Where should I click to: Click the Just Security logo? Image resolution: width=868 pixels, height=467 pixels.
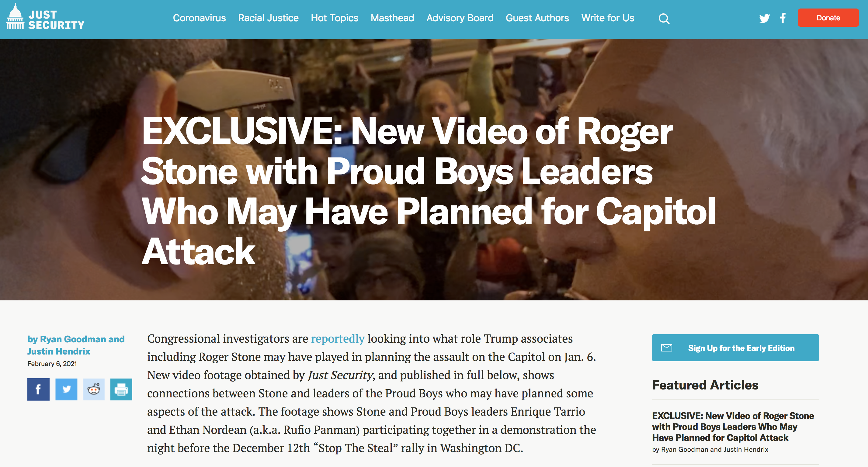pos(45,18)
